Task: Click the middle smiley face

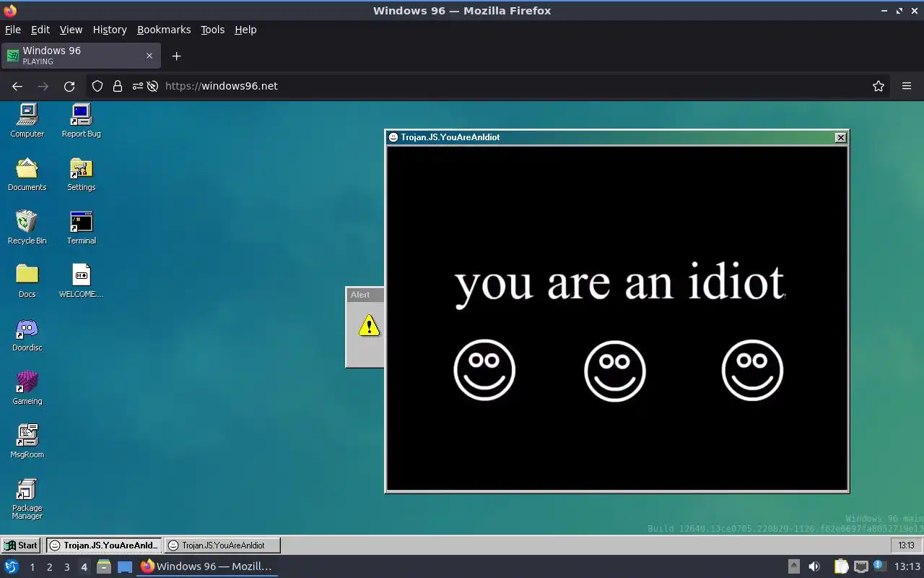Action: click(x=615, y=371)
